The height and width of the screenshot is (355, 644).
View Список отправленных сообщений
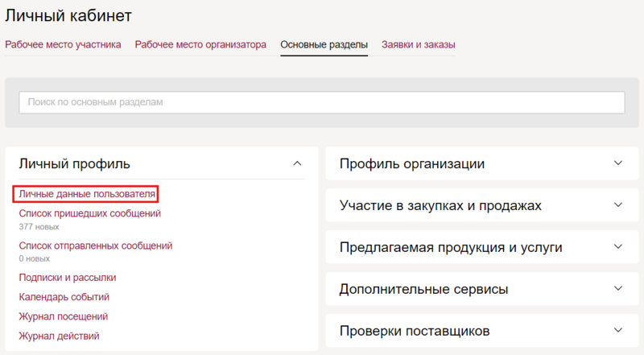click(x=95, y=246)
